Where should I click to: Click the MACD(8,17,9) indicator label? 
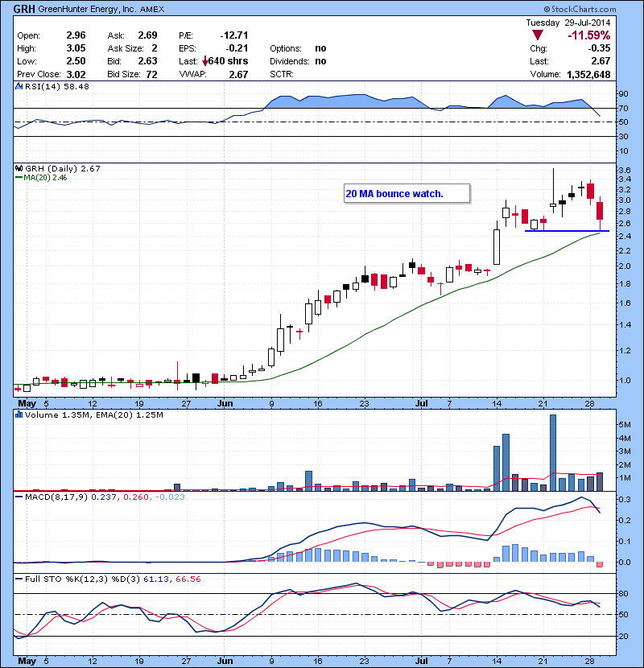56,497
